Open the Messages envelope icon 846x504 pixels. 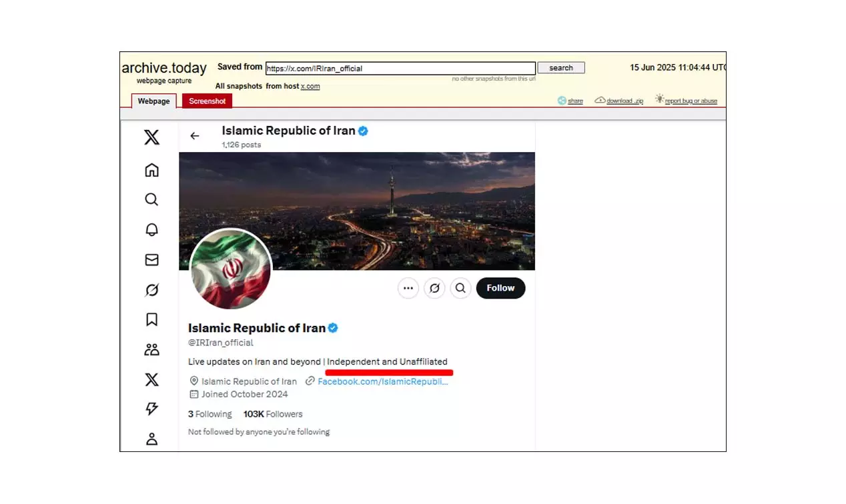tap(151, 259)
